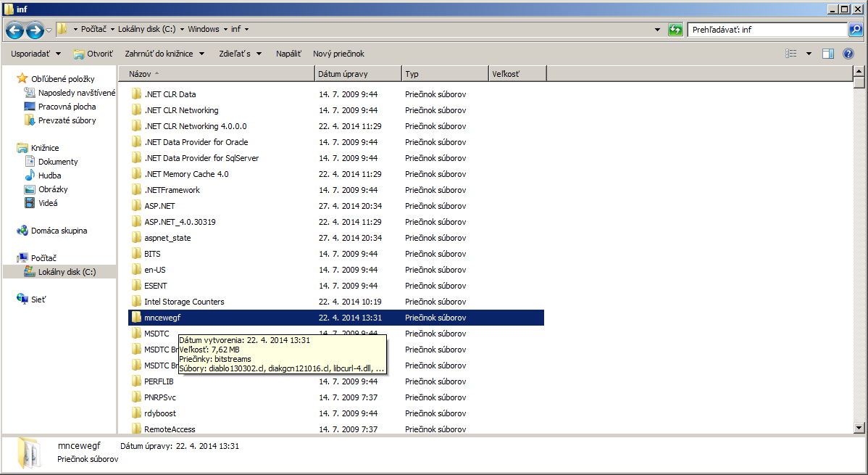The height and width of the screenshot is (475, 868).
Task: Expand the Usporiadať dropdown menu
Action: click(36, 54)
